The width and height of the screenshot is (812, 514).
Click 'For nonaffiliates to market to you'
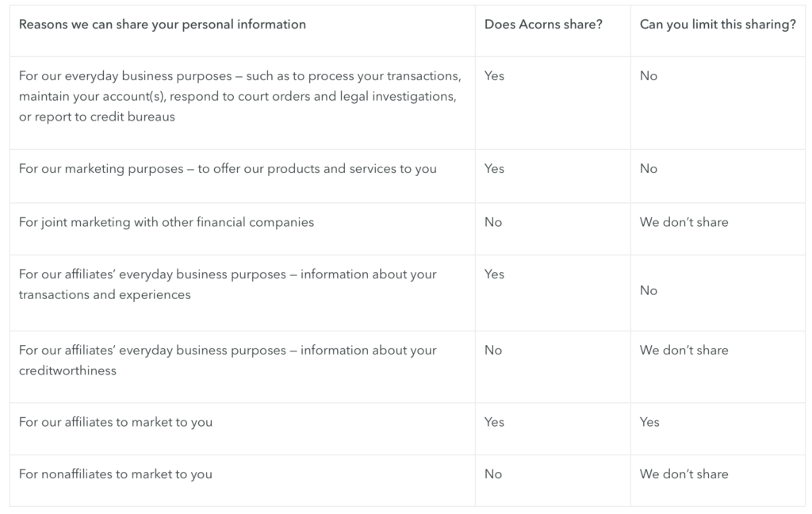click(x=116, y=474)
